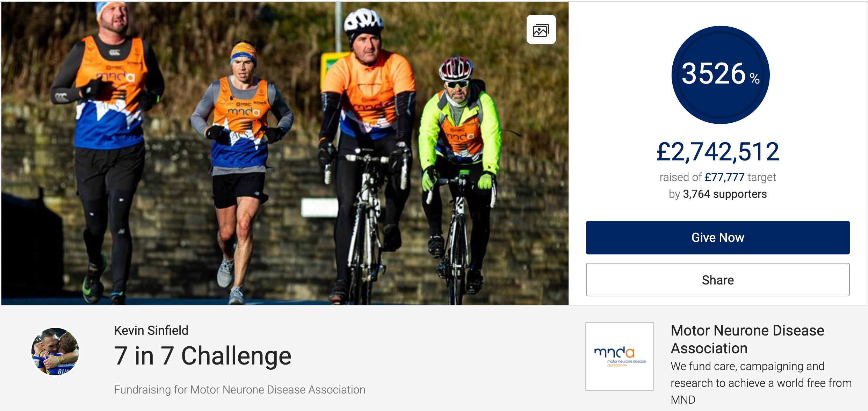Image resolution: width=868 pixels, height=411 pixels.
Task: Click the 3526% progress circle
Action: pos(720,75)
